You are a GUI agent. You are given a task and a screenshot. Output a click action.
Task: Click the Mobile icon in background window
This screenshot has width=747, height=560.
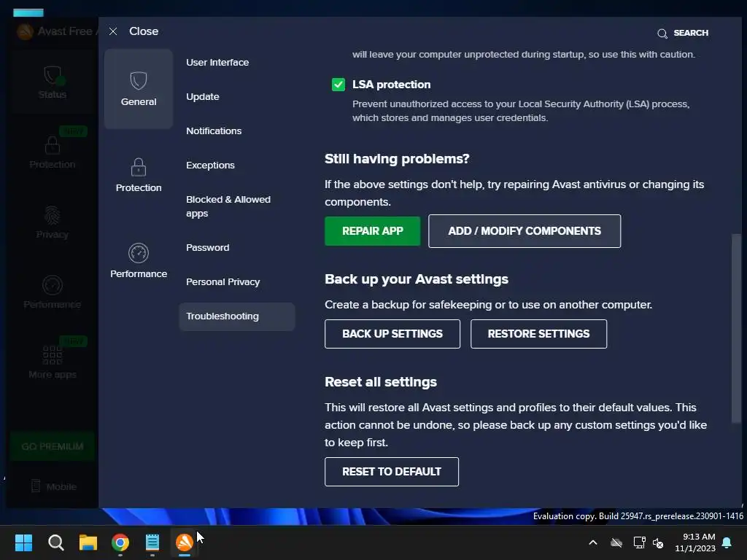tap(36, 486)
